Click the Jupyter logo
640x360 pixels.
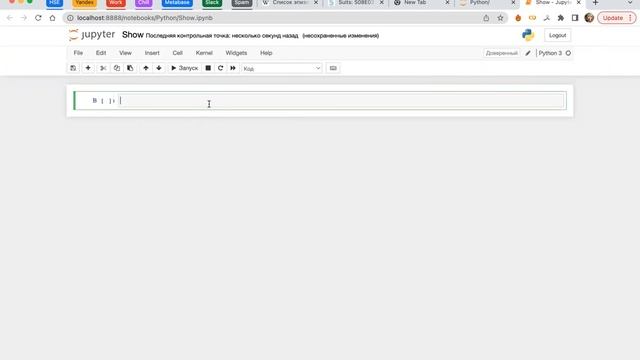coord(92,35)
